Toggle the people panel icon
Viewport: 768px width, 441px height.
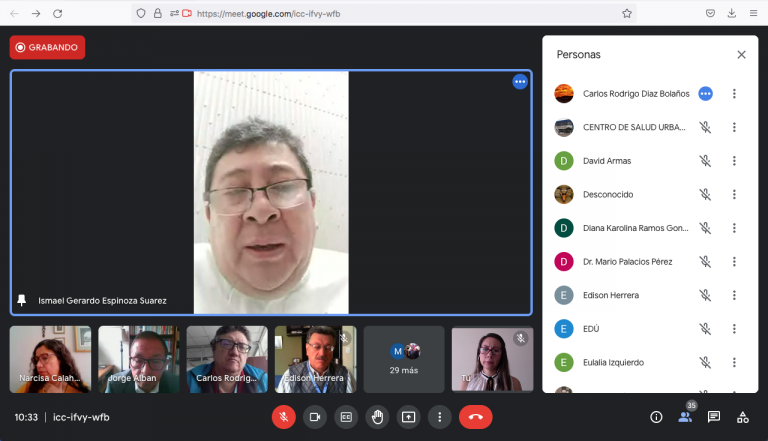685,417
